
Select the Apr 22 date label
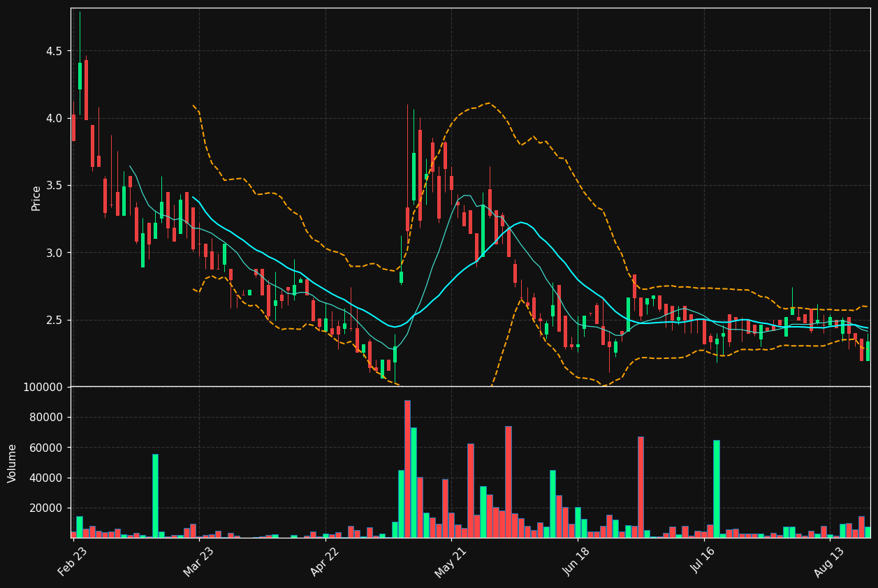click(x=325, y=561)
